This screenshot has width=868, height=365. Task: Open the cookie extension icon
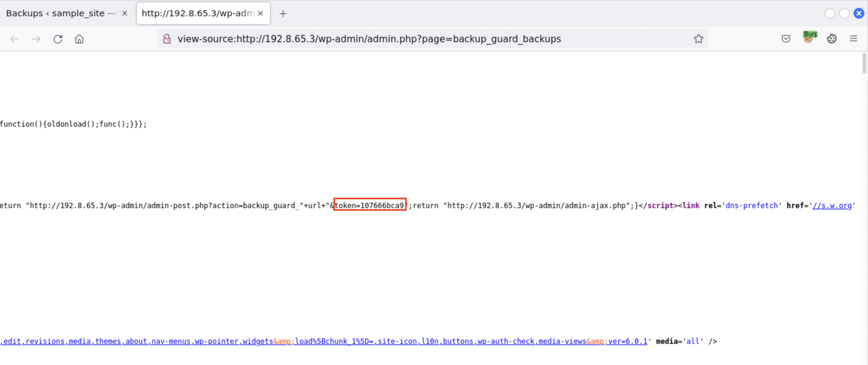click(832, 38)
